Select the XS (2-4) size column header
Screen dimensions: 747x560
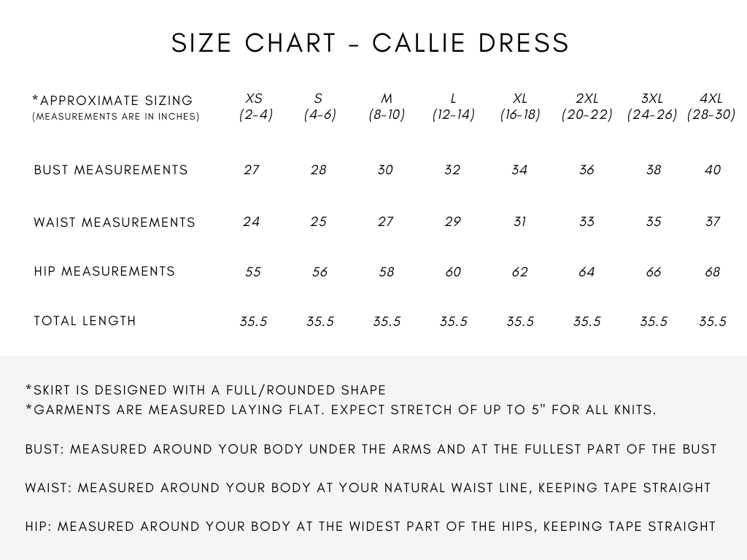255,106
